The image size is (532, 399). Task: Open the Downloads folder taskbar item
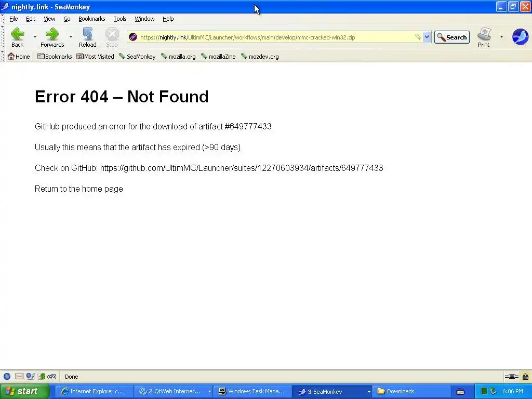(411, 392)
